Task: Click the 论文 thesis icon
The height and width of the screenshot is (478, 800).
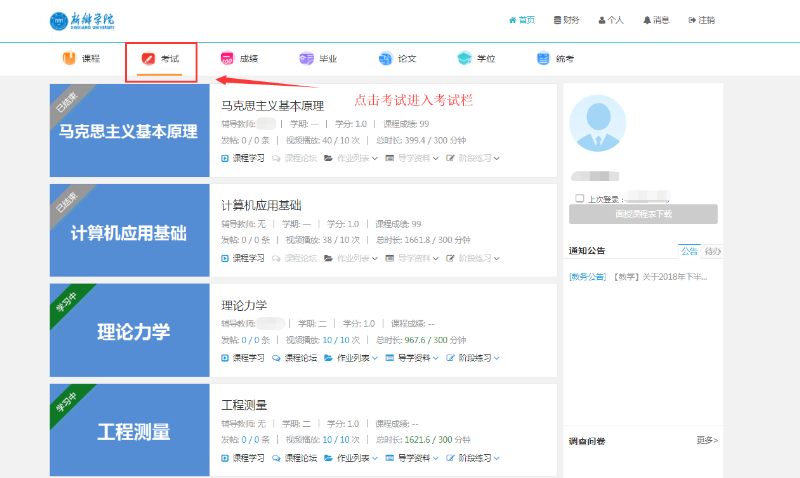Action: coord(385,59)
